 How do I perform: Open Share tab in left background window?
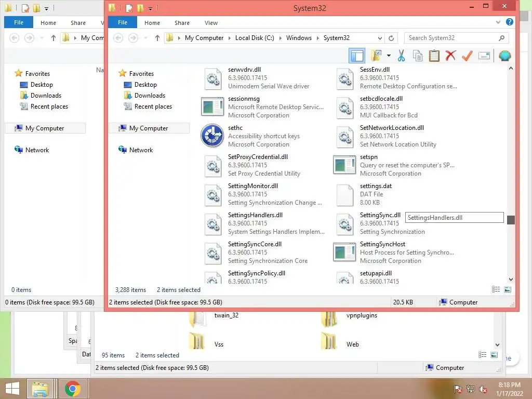(78, 23)
